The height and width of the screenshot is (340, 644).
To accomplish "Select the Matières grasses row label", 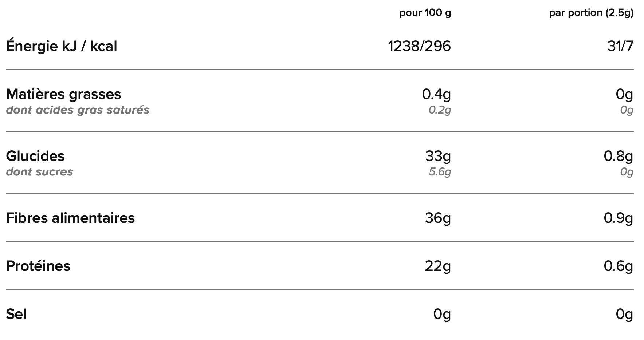I will coord(63,94).
